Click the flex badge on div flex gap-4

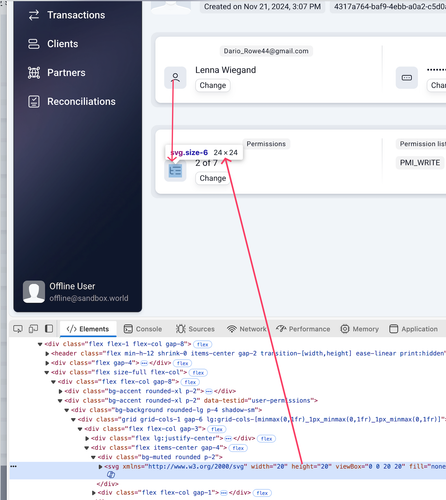tap(182, 363)
